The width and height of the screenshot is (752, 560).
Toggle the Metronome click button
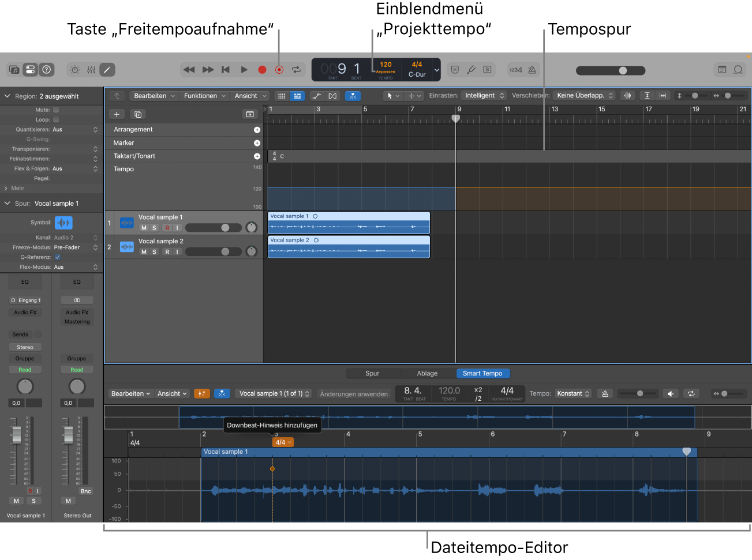pyautogui.click(x=532, y=70)
